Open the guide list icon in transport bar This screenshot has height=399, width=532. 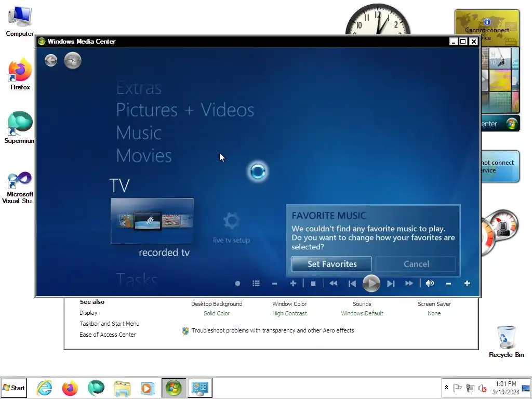coord(256,283)
